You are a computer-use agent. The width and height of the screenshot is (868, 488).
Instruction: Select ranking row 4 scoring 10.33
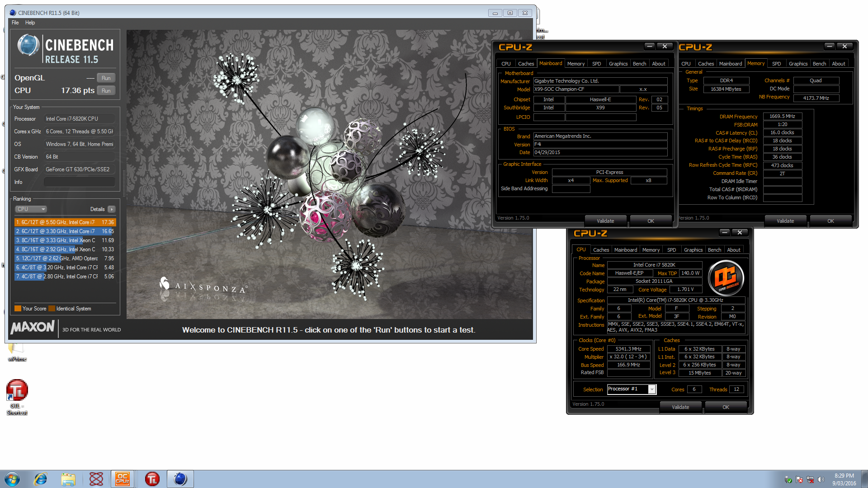point(65,249)
